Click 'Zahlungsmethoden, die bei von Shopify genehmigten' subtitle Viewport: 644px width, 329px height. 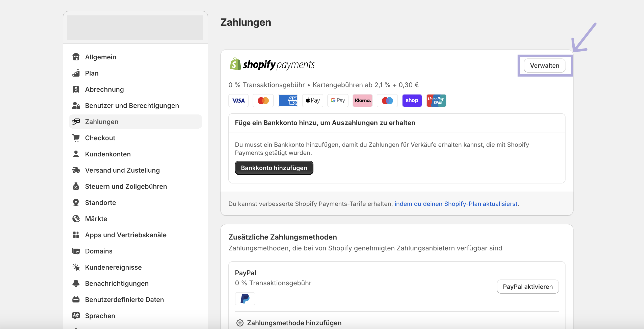[365, 248]
